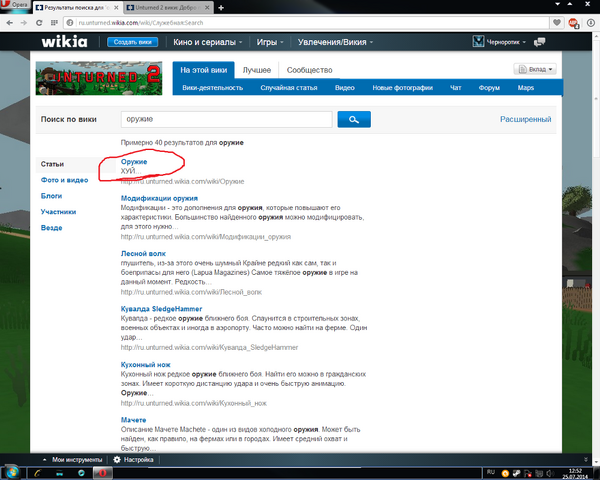Switch to Unturned 2 wiki tab
The image size is (600, 480).
pos(168,8)
